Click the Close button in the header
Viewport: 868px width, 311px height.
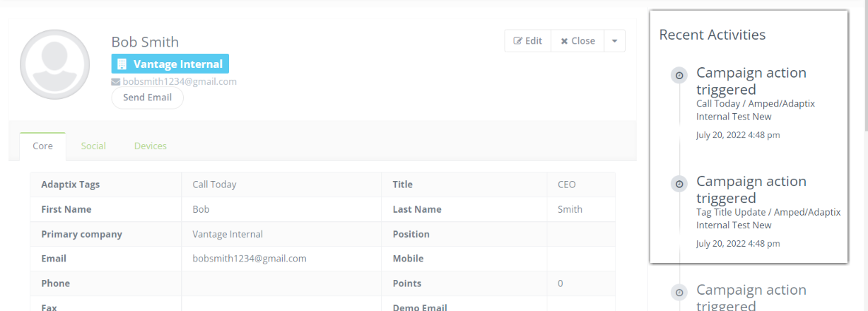coord(577,41)
